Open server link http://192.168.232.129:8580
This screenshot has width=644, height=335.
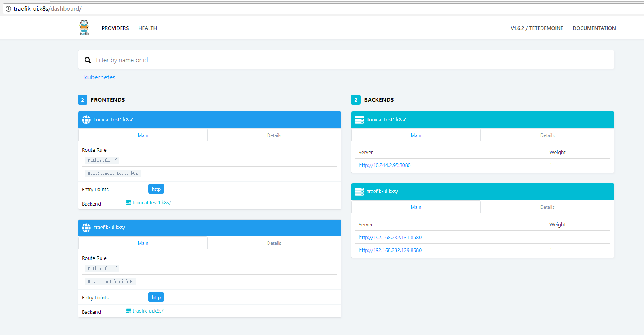coord(390,250)
